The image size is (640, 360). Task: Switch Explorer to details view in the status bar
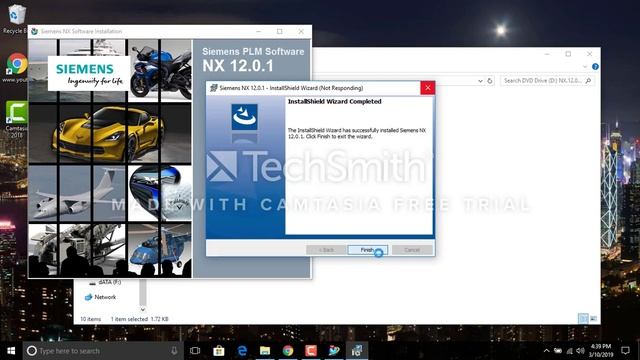pos(583,318)
